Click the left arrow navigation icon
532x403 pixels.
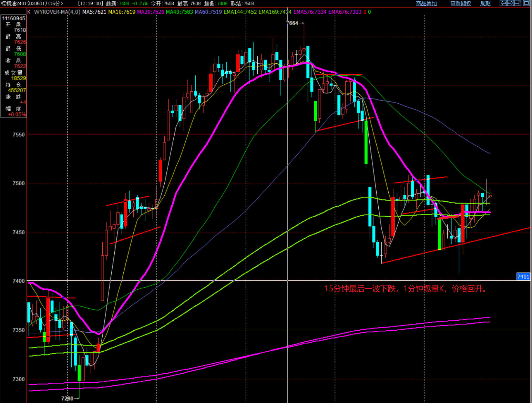tap(503, 3)
